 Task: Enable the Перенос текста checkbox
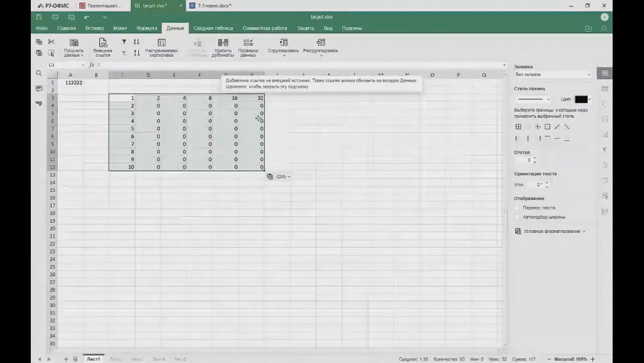[518, 208]
